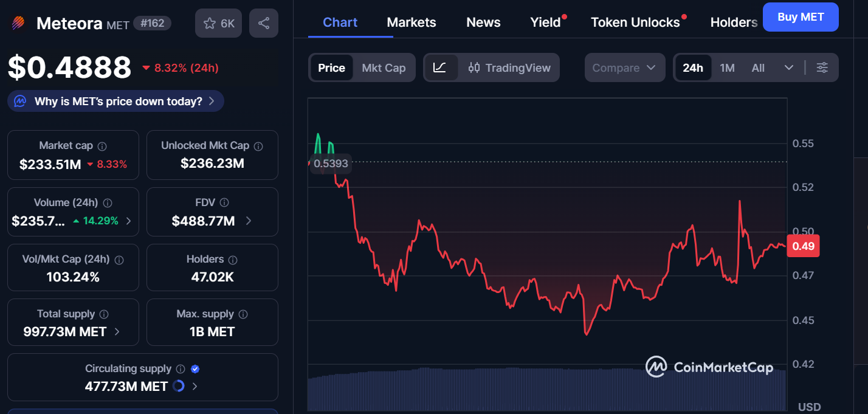
Task: Click the FDV info icon
Action: pyautogui.click(x=224, y=202)
